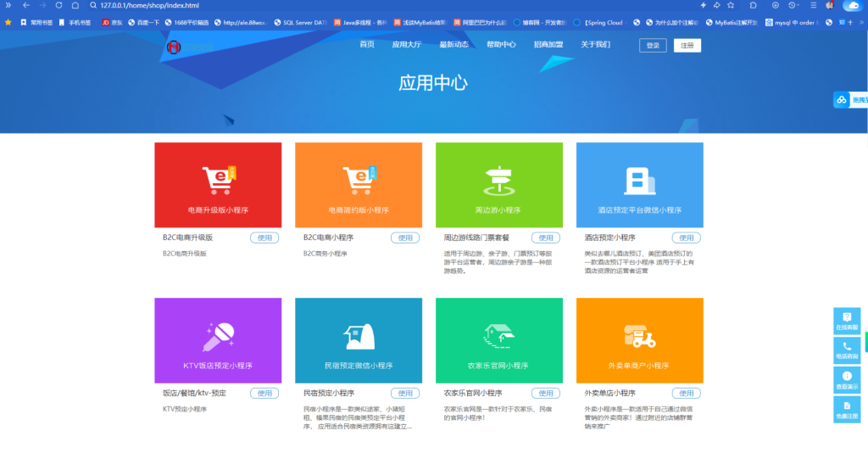
Task: Reload the page with the refresh icon
Action: pyautogui.click(x=58, y=5)
